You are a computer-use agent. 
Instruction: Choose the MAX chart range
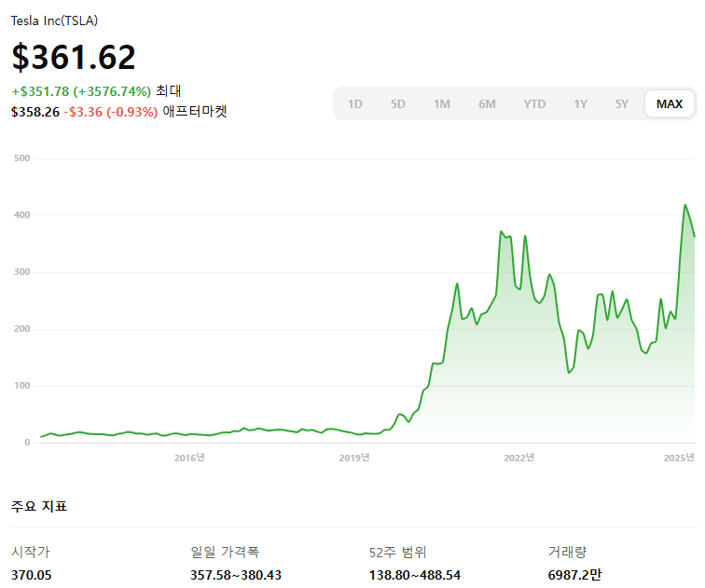669,103
